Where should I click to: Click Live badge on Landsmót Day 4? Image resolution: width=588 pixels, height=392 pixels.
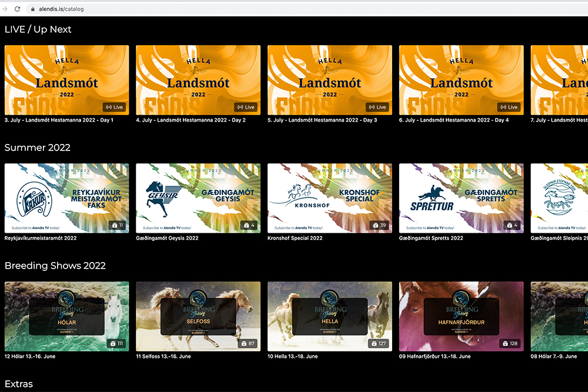point(509,107)
